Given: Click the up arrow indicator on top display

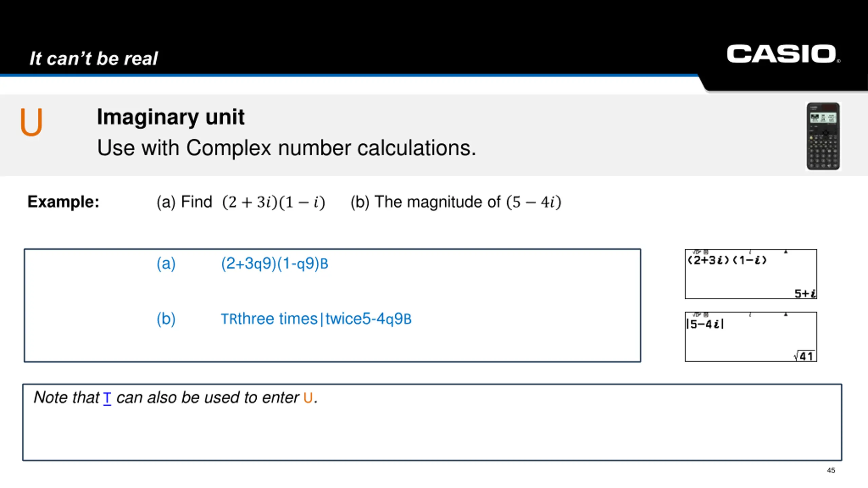Looking at the screenshot, I should point(786,252).
